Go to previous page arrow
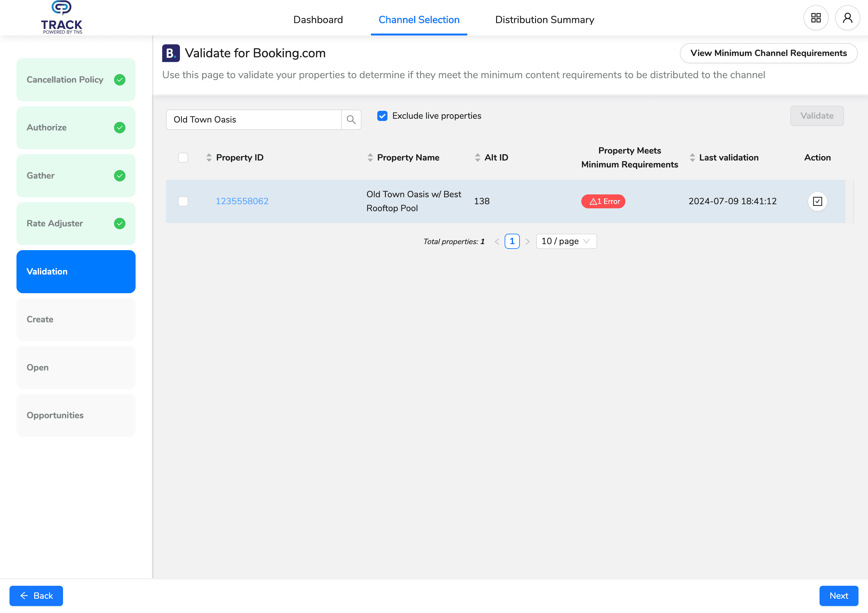Image resolution: width=868 pixels, height=613 pixels. pos(497,242)
